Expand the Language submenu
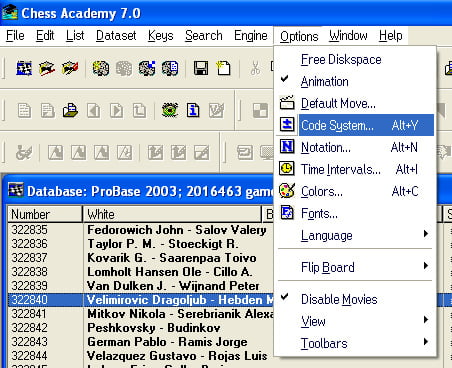This screenshot has width=452, height=368. (x=355, y=235)
